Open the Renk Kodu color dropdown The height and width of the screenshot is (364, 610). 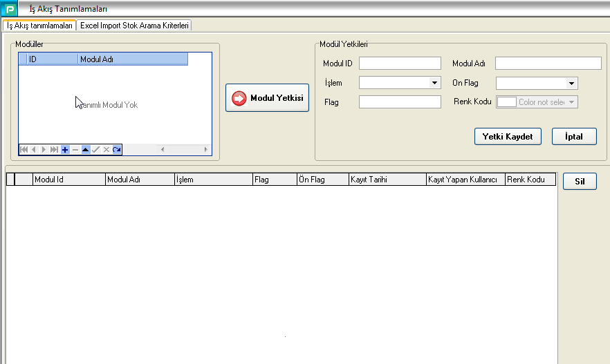572,102
